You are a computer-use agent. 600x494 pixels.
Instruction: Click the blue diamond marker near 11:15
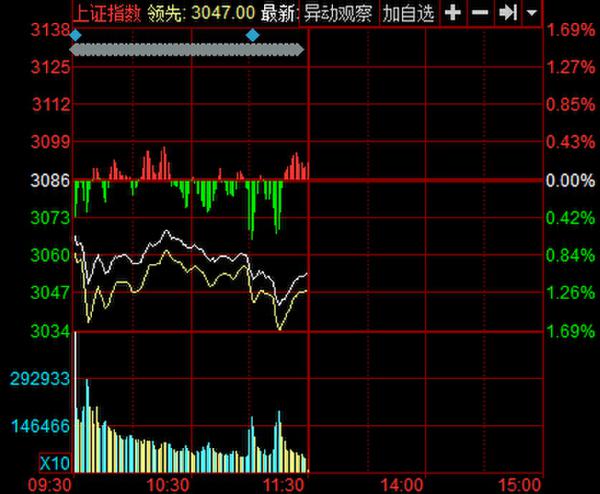click(x=252, y=35)
